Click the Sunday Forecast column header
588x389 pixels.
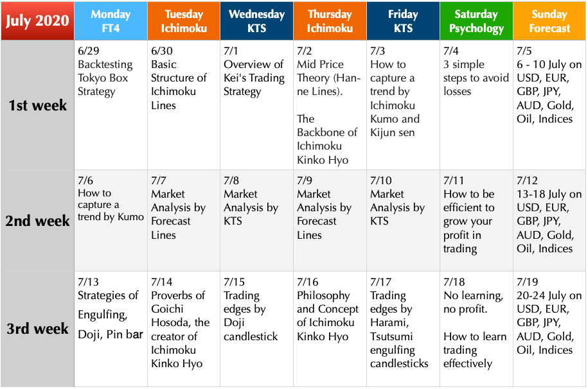point(549,21)
